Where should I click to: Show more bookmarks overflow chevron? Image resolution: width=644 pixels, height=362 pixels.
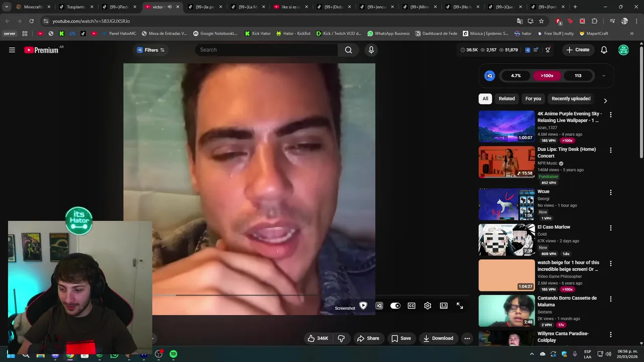pyautogui.click(x=632, y=34)
